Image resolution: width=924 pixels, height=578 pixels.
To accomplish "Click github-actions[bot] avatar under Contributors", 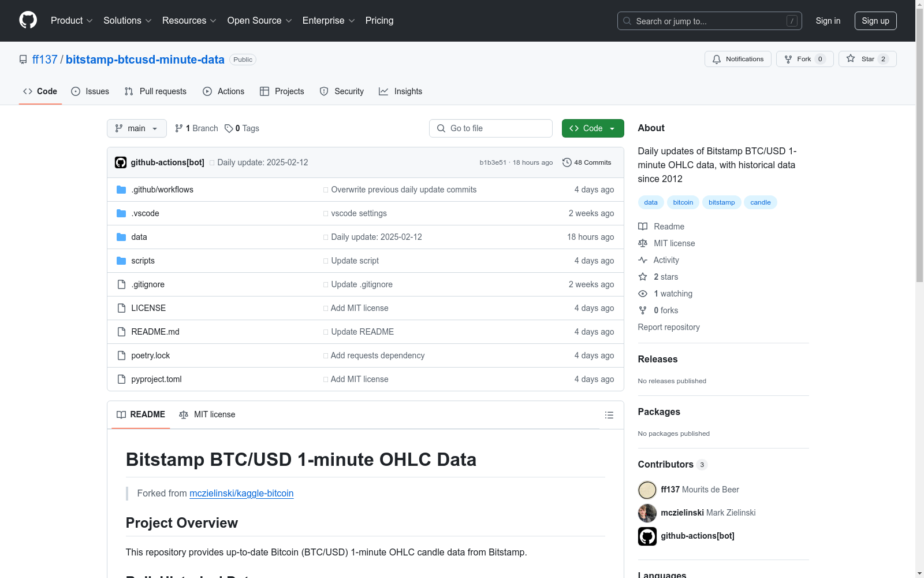I will (x=647, y=536).
